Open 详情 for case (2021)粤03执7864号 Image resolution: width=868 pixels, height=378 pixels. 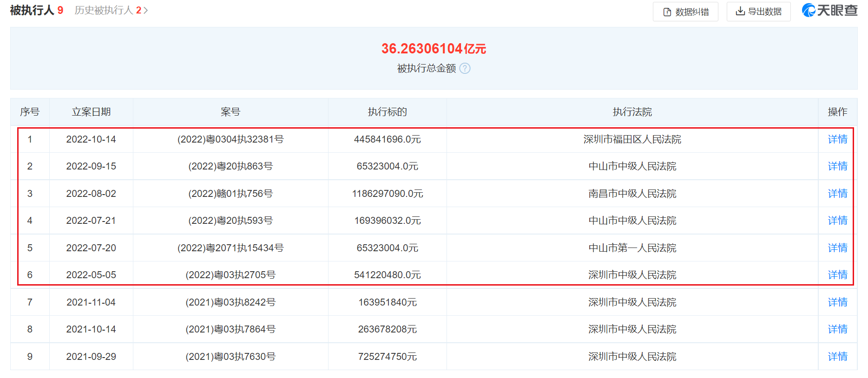(837, 329)
